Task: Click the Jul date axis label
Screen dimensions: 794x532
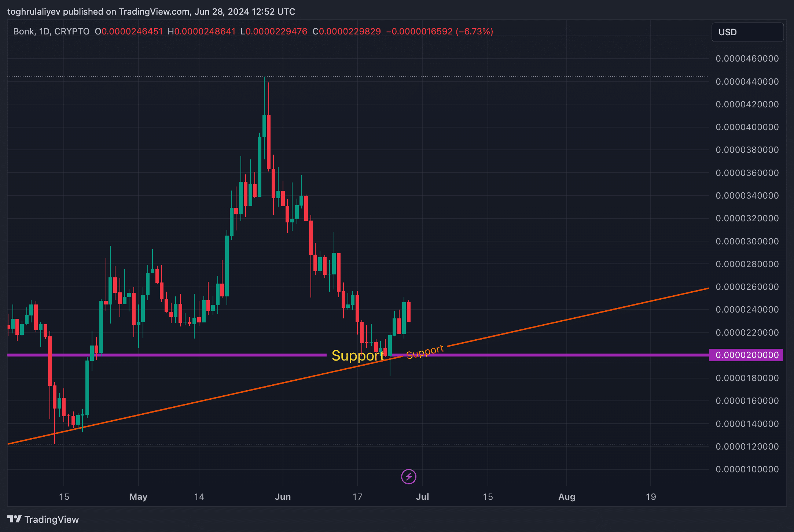Action: tap(422, 497)
